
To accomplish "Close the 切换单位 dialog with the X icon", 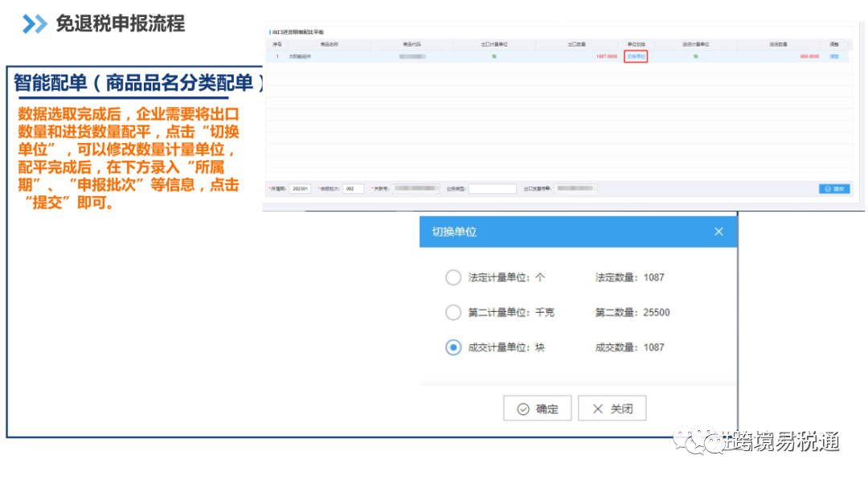I will (719, 231).
